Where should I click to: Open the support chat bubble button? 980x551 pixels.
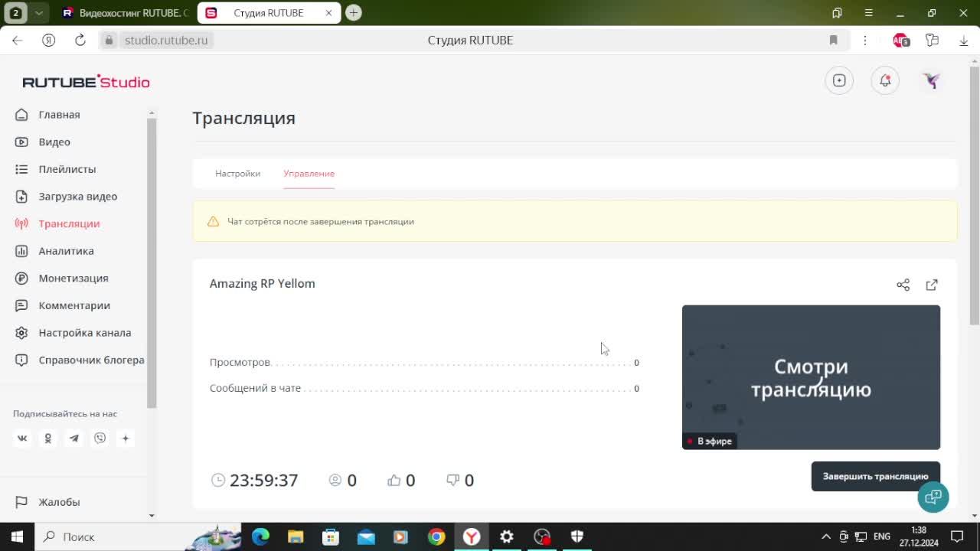pos(933,497)
